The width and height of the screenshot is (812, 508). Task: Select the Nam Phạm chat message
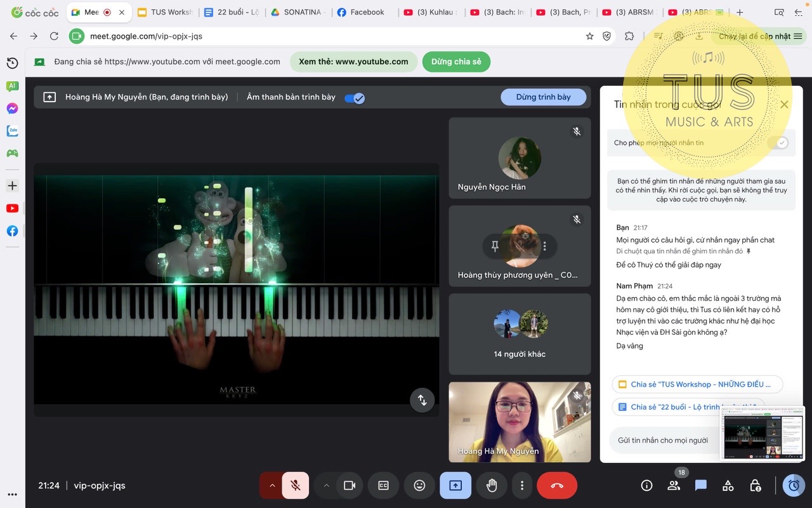click(x=698, y=315)
